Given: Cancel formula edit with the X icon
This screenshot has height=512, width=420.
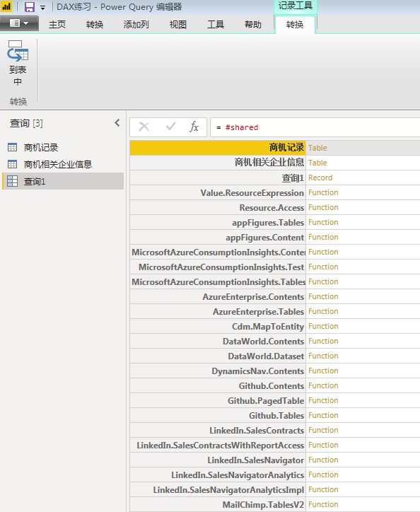Looking at the screenshot, I should click(144, 127).
